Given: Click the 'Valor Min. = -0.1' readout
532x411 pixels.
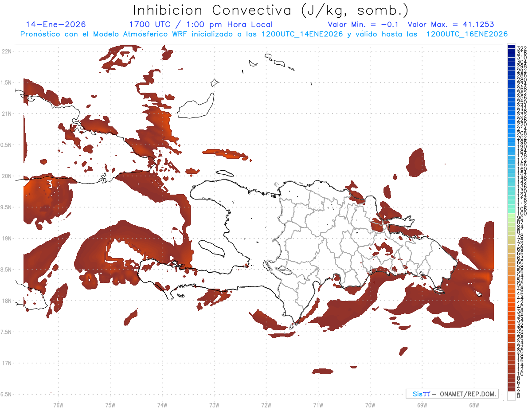Looking at the screenshot, I should point(363,24).
